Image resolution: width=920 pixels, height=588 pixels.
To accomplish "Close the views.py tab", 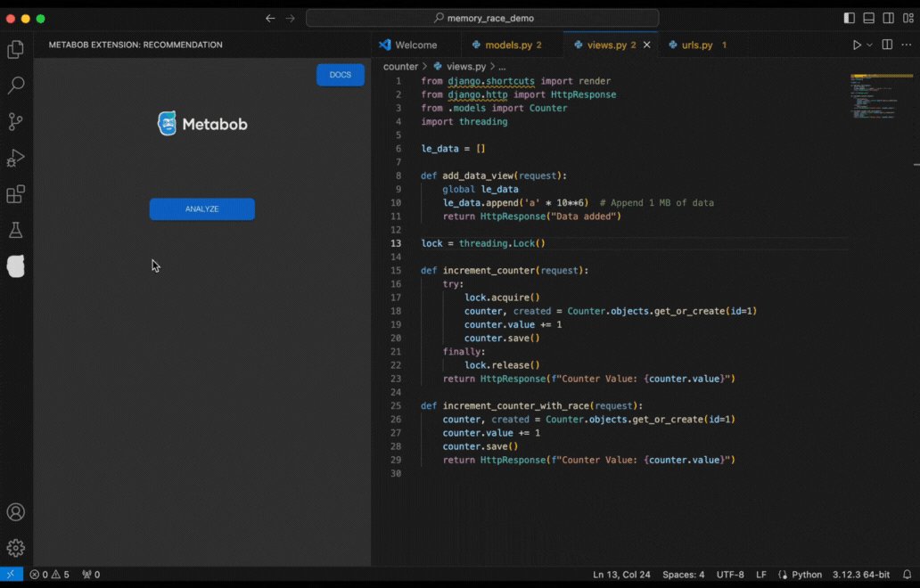I will pos(646,45).
